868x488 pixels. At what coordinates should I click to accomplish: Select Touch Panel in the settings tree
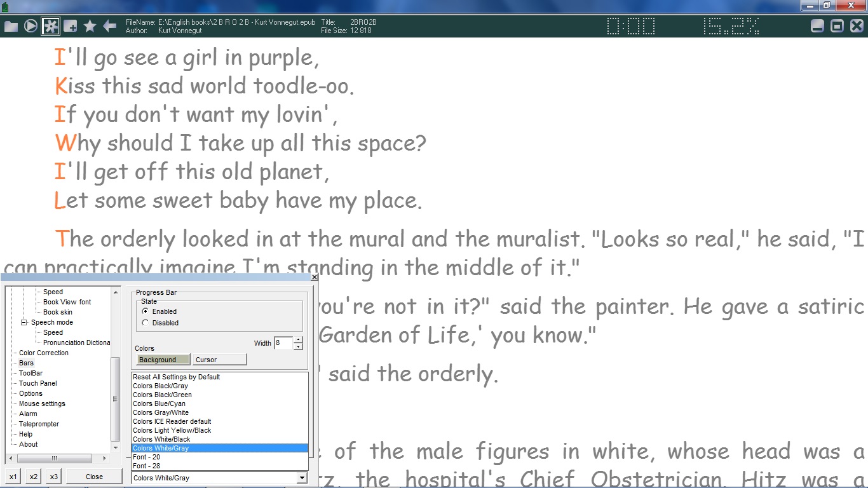[x=38, y=383]
